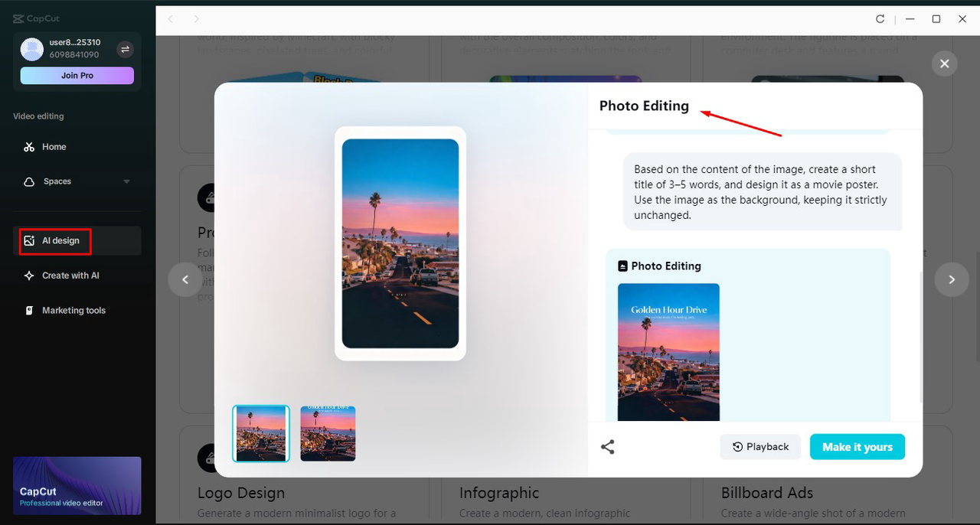The height and width of the screenshot is (525, 980).
Task: Advance to the next template example
Action: click(952, 279)
